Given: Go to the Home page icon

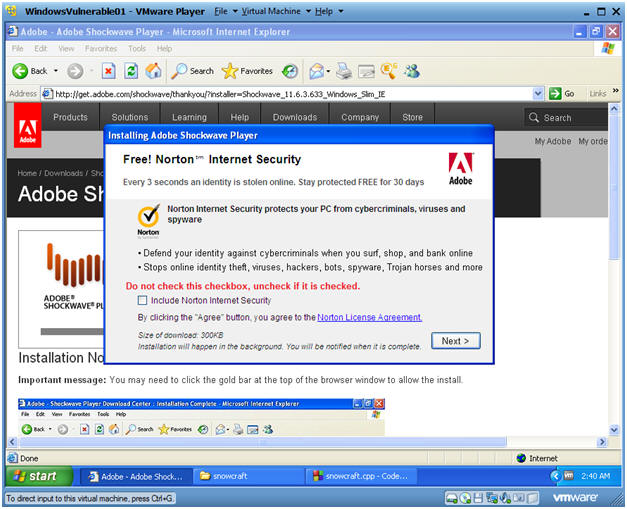Looking at the screenshot, I should point(153,71).
